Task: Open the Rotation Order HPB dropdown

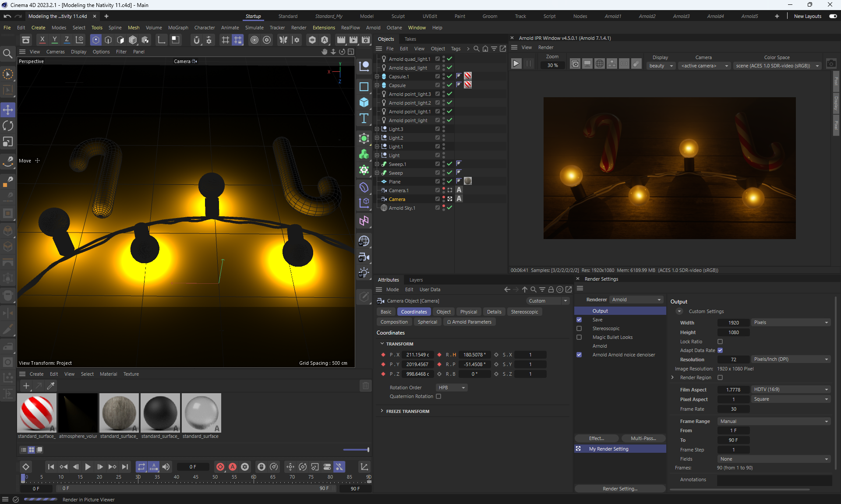Action: coord(452,388)
